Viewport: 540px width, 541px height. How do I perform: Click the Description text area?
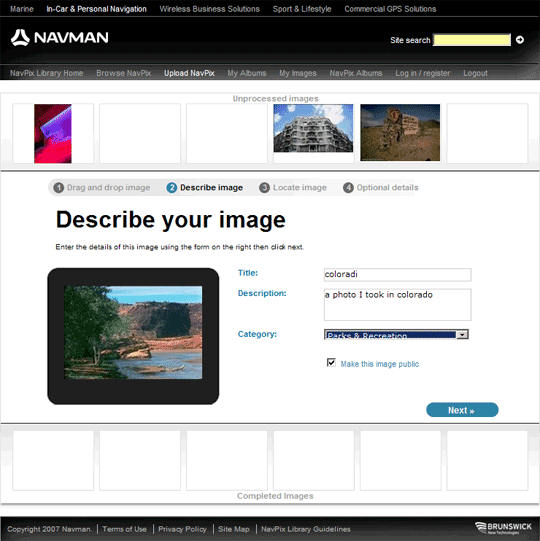click(x=397, y=305)
